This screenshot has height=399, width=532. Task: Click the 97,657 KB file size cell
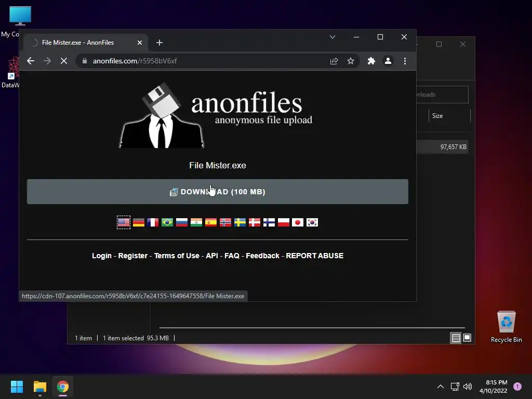click(x=453, y=147)
